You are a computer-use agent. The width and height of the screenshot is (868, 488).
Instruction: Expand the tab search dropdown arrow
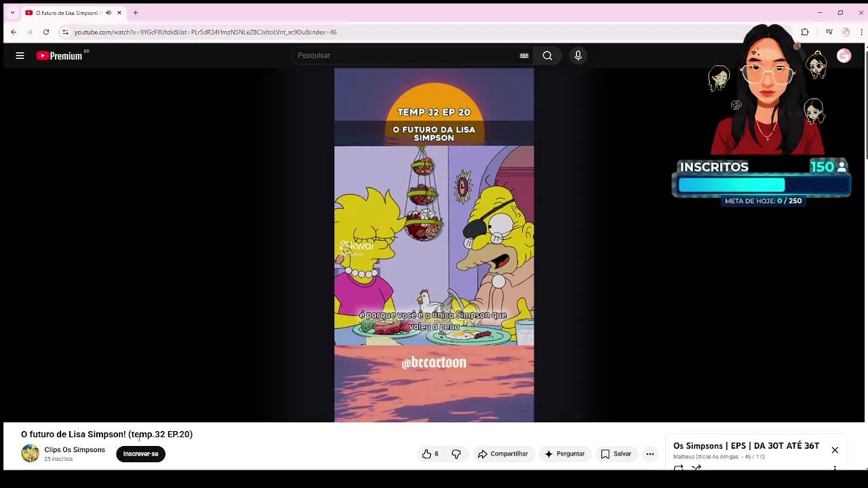[x=12, y=13]
